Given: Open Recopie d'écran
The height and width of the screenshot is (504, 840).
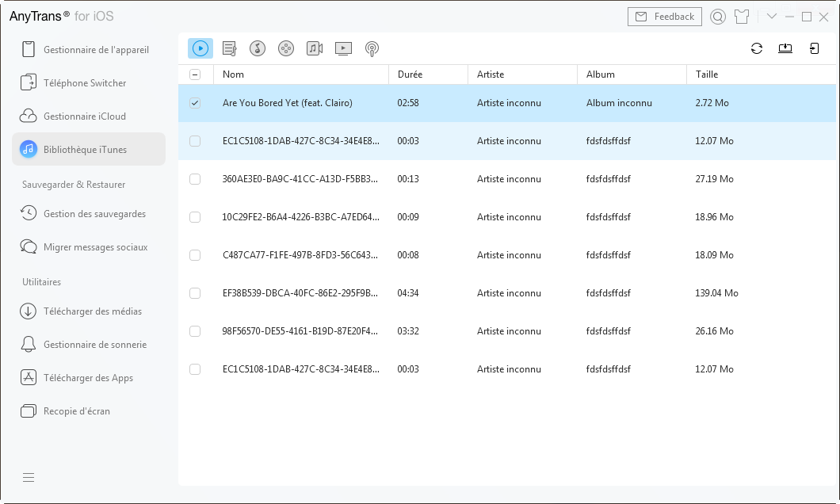Looking at the screenshot, I should [89, 410].
